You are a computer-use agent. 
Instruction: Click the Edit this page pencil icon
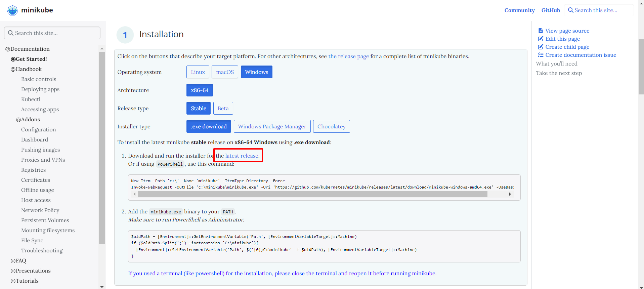click(x=541, y=39)
